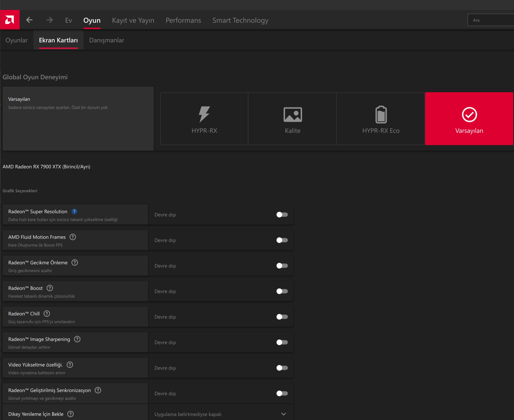
Task: Enable Radeon Image Sharpening switch
Action: pyautogui.click(x=282, y=342)
